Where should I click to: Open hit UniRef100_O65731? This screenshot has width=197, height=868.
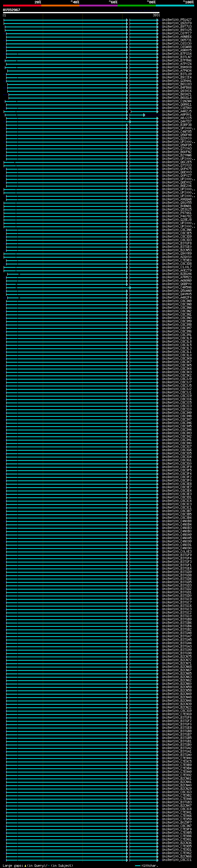[x=176, y=40]
